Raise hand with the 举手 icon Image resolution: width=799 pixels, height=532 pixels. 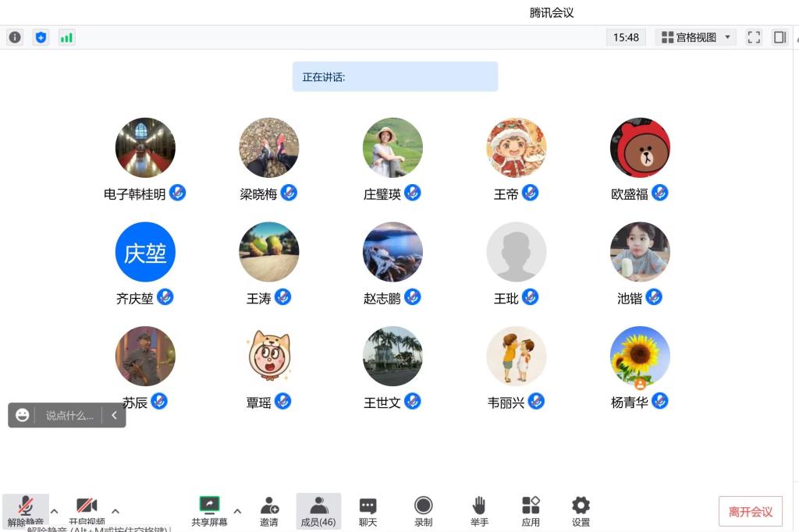(x=479, y=511)
